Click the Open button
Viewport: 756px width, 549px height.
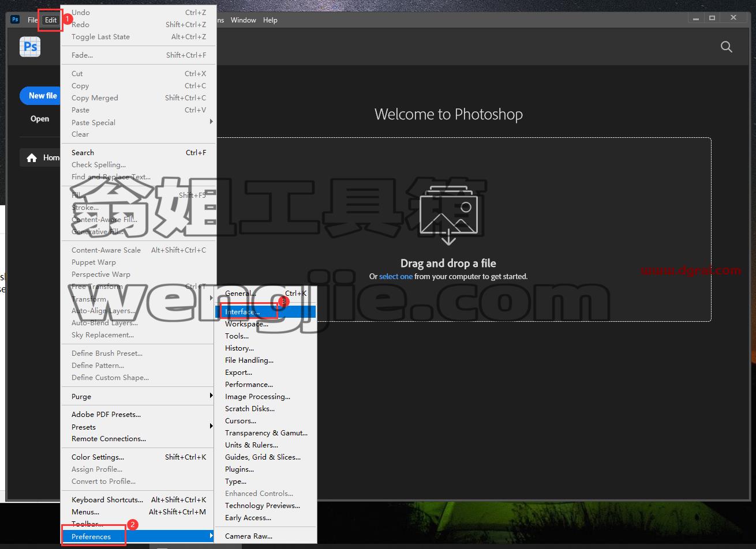coord(40,119)
